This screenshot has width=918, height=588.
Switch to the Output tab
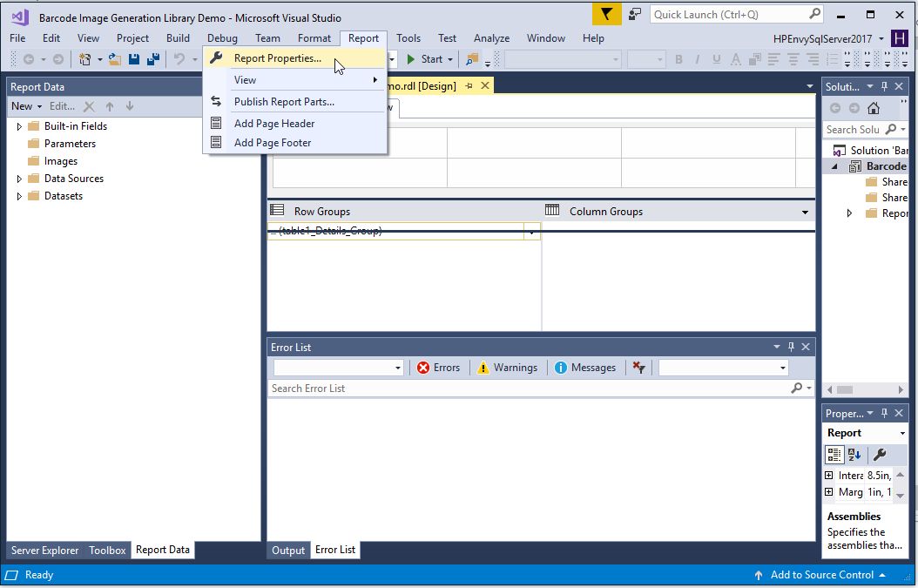click(x=288, y=550)
